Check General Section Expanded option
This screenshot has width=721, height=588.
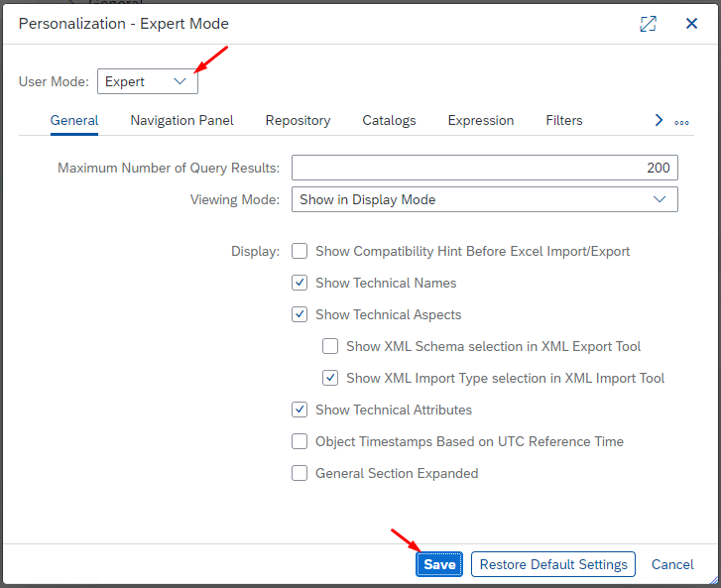pos(300,473)
